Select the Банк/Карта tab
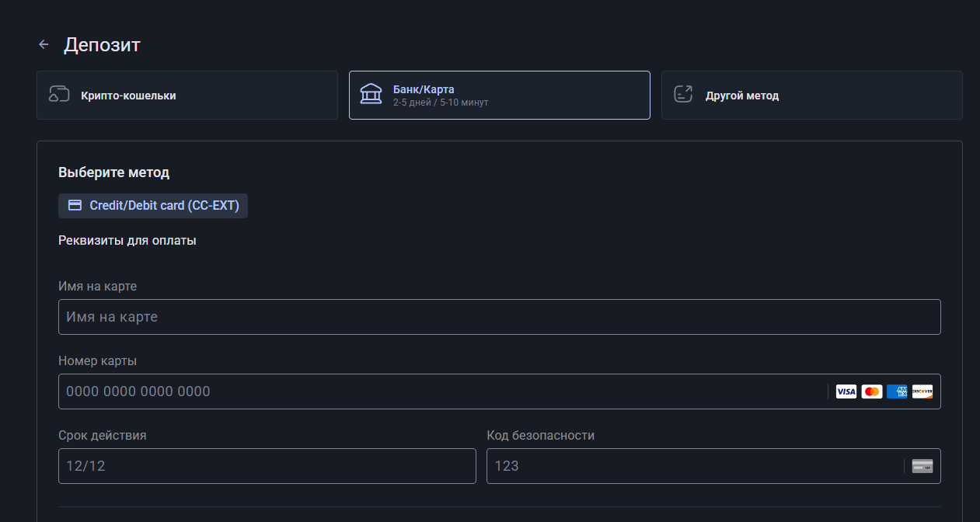The image size is (980, 522). tap(500, 96)
